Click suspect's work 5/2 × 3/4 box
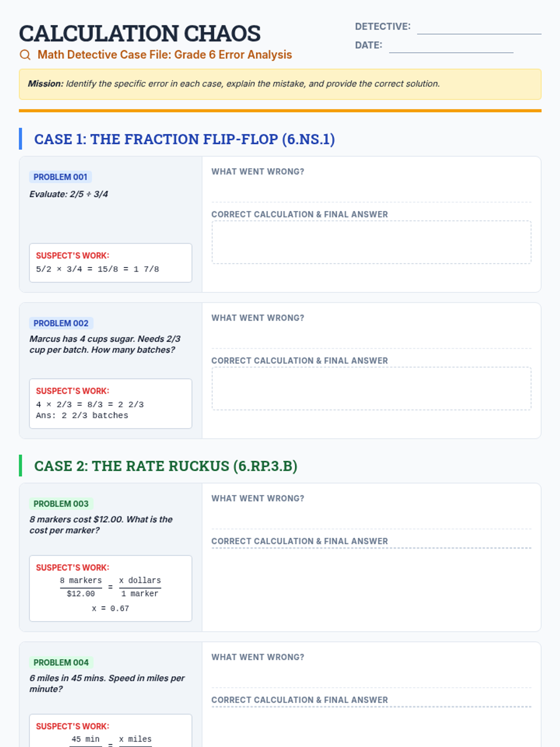Image resolution: width=560 pixels, height=747 pixels. [111, 263]
